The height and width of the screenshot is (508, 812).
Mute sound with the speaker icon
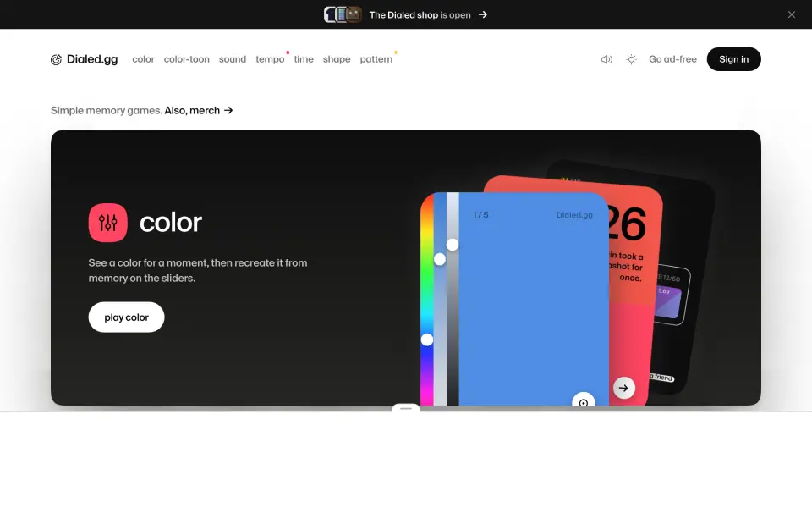click(x=606, y=59)
